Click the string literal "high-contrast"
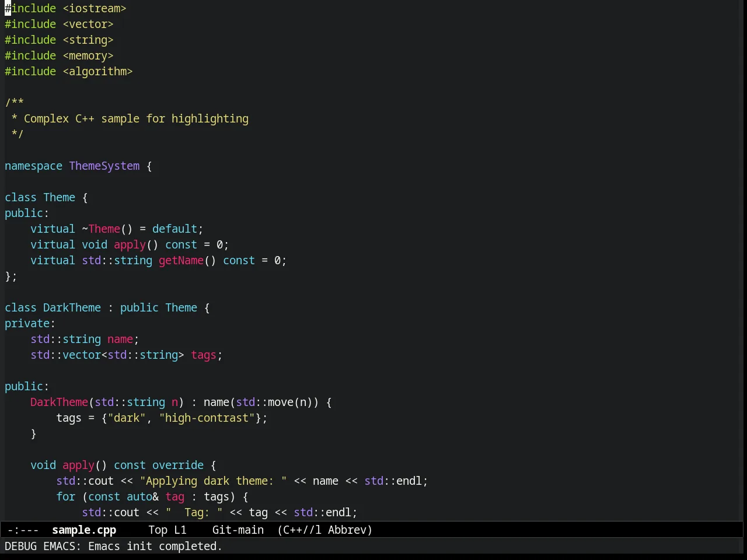The image size is (747, 560). click(x=207, y=418)
